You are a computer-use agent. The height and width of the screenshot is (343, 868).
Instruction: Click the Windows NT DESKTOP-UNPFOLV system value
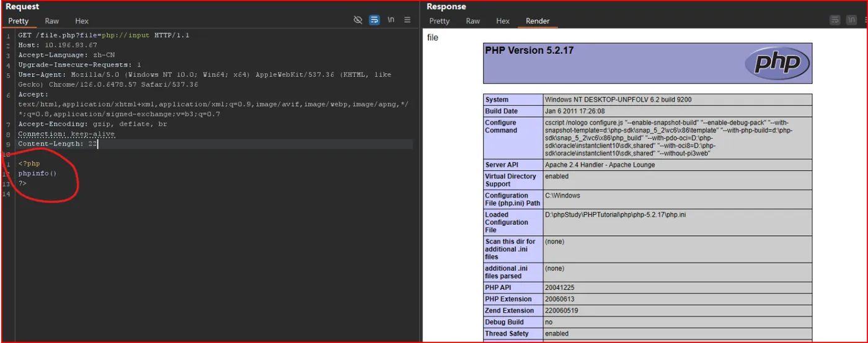click(x=618, y=100)
